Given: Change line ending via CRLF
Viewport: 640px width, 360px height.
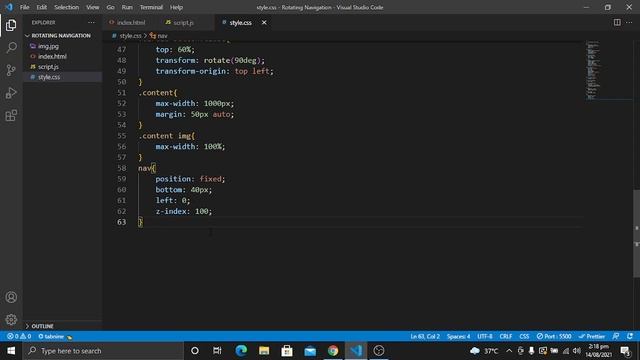Looking at the screenshot, I should [x=506, y=336].
